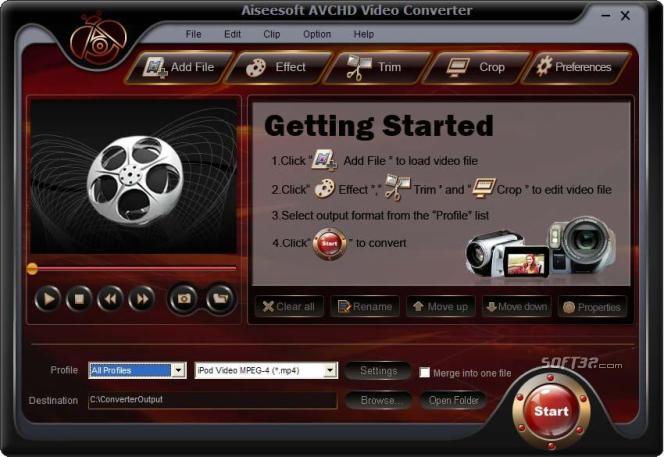This screenshot has width=664, height=457.
Task: Click the "Getting Started" heading
Action: [379, 126]
